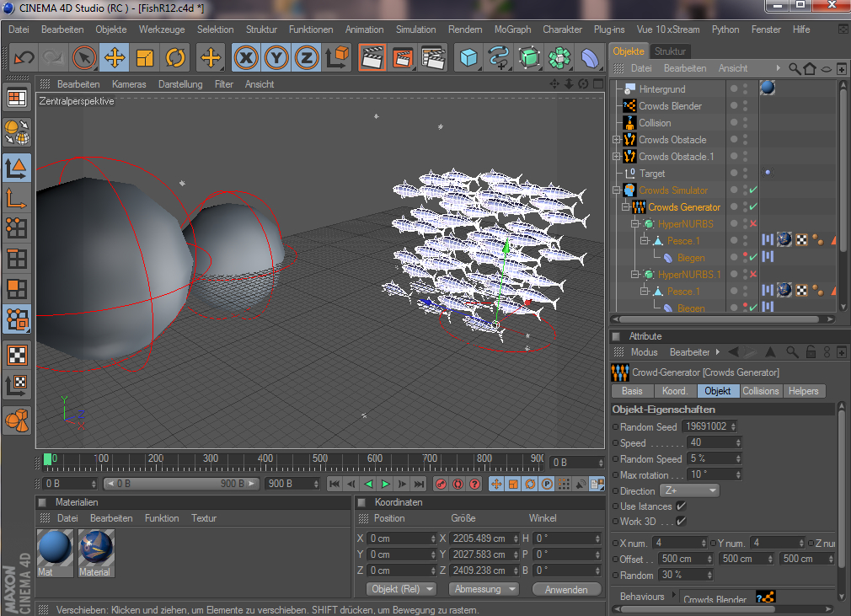Image resolution: width=851 pixels, height=616 pixels.
Task: Toggle the Work 3D checkbox
Action: click(x=681, y=522)
